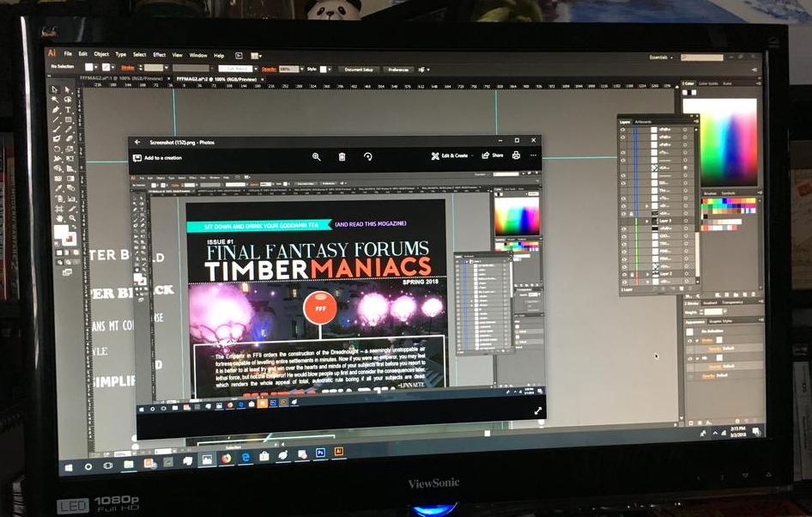The width and height of the screenshot is (812, 517).
Task: Toggle visibility eye of Layer 2
Action: pos(623,275)
